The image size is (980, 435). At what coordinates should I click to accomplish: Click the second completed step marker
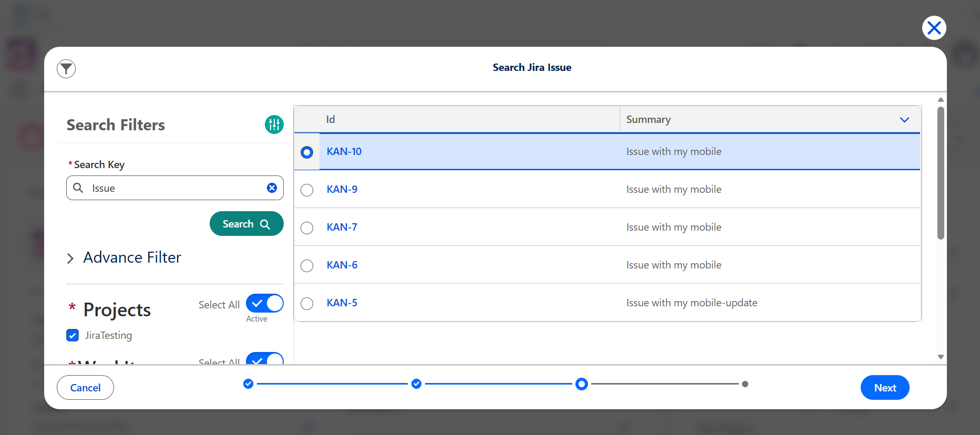pyautogui.click(x=417, y=384)
